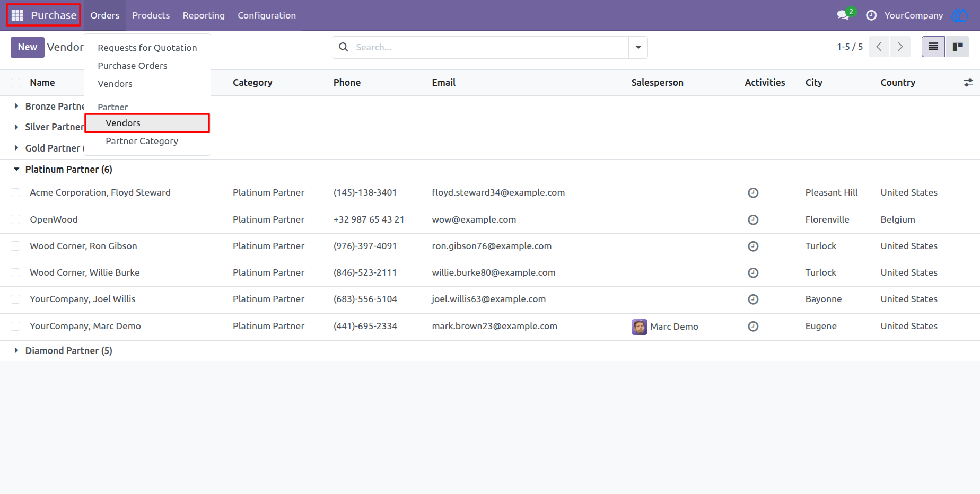This screenshot has height=494, width=980.
Task: Open activity clock for Wood Corner, Willie Burke
Action: [753, 273]
